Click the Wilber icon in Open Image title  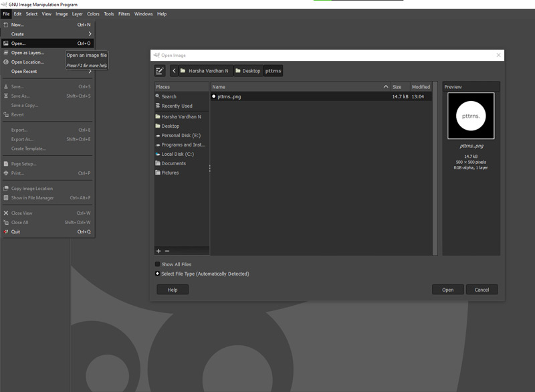pos(156,55)
